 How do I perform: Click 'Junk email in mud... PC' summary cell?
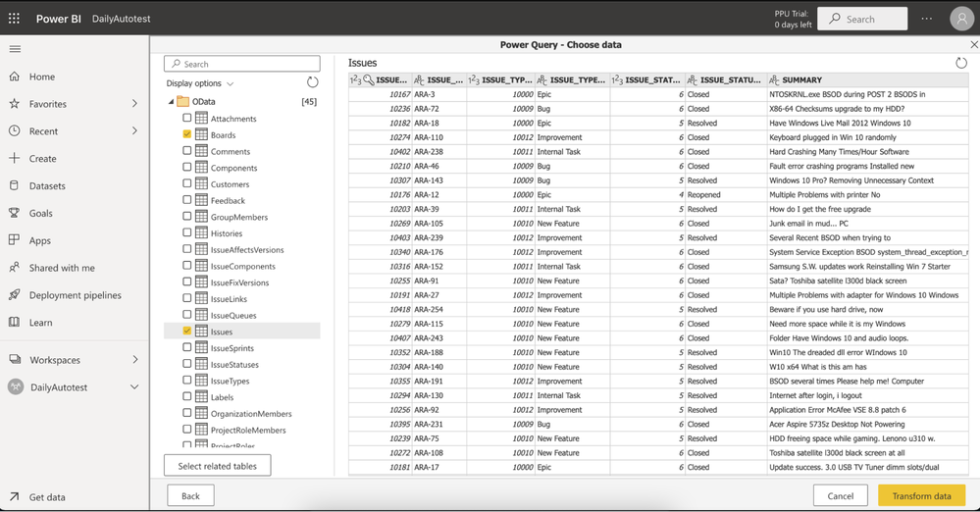click(867, 224)
